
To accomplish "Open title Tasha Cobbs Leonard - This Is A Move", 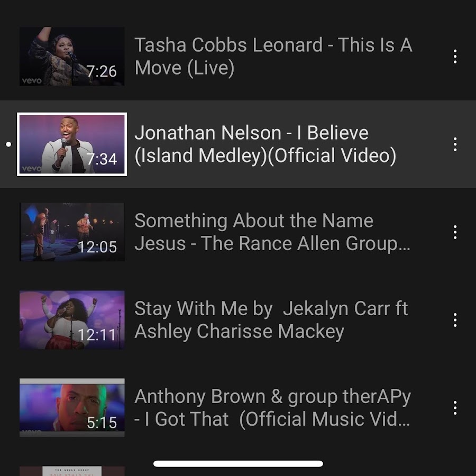I will [x=273, y=57].
